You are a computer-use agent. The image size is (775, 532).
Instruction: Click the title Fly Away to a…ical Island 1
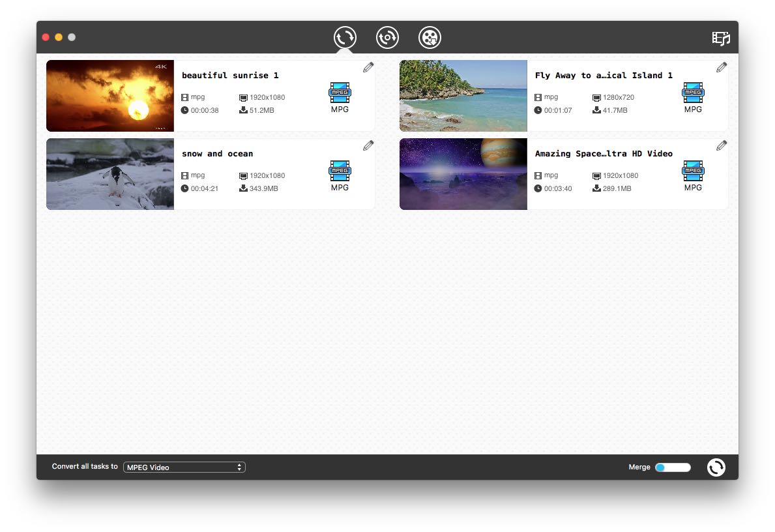pos(604,75)
